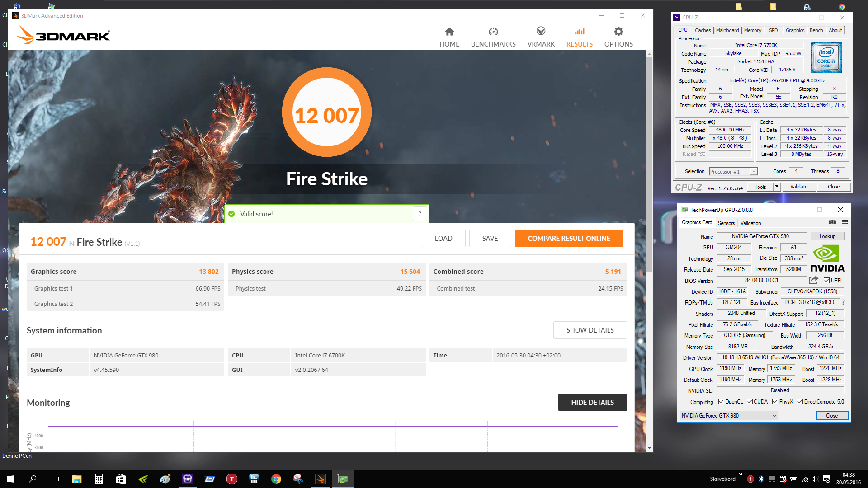Viewport: 868px width, 488px height.
Task: Open the Windows Start menu
Action: [11, 479]
